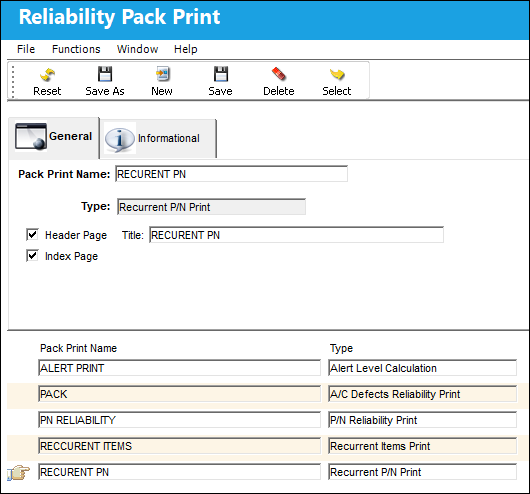Click the Save As button label
Screen dimensions: 530x494
pyautogui.click(x=105, y=91)
